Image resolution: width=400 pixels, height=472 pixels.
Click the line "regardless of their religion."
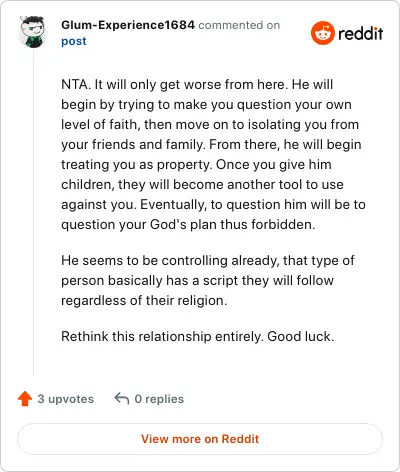click(144, 300)
